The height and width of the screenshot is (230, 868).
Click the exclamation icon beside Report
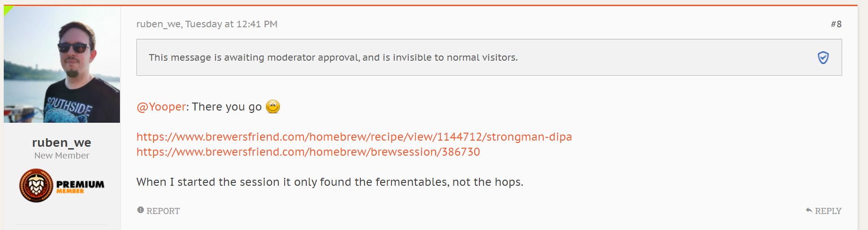pyautogui.click(x=140, y=210)
